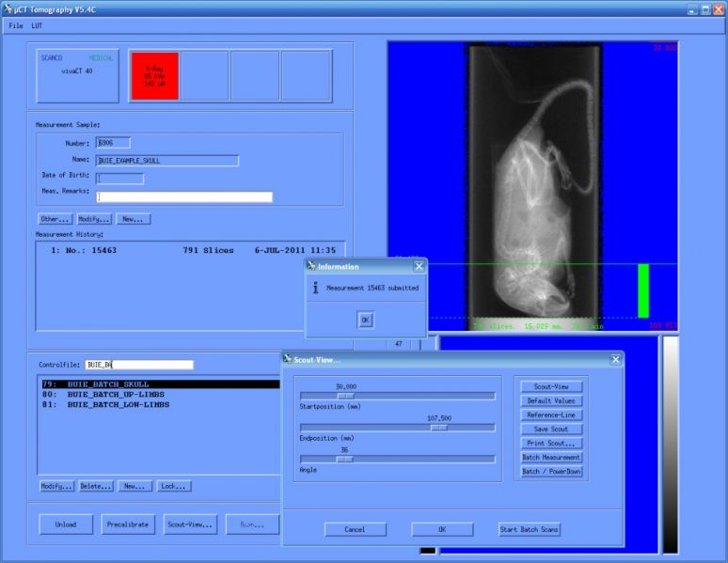The width and height of the screenshot is (728, 563).
Task: Click the info 'i' icon in the Information dialog
Action: [x=316, y=288]
